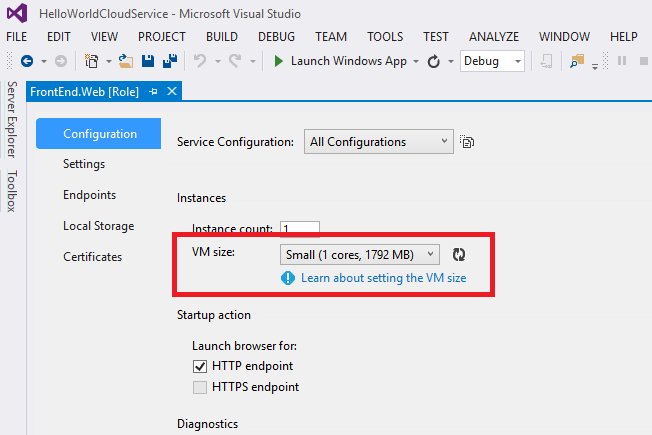Expand the VM size dropdown
Image resolution: width=652 pixels, height=435 pixels.
coord(359,255)
